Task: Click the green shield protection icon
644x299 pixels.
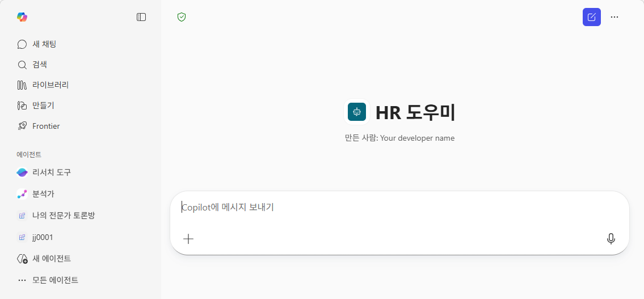Action: (182, 17)
